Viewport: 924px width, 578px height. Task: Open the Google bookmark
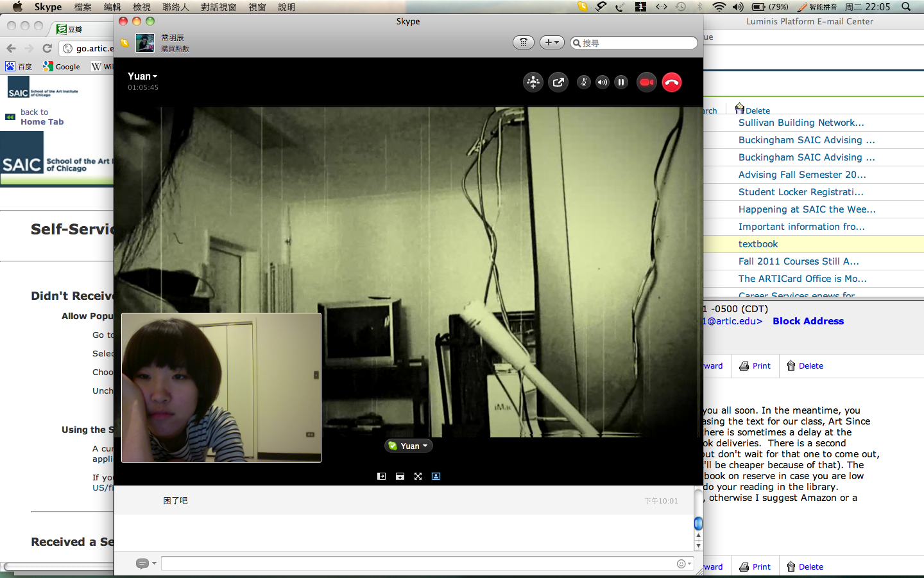[x=62, y=66]
